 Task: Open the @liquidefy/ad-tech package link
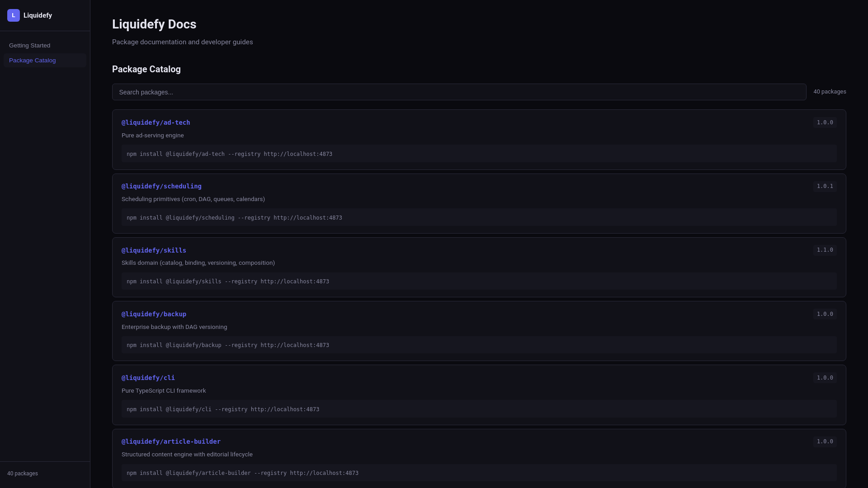[x=156, y=122]
